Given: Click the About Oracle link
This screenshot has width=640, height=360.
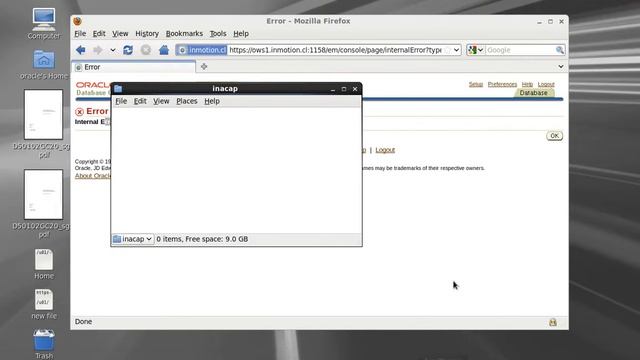Looking at the screenshot, I should pos(93,176).
